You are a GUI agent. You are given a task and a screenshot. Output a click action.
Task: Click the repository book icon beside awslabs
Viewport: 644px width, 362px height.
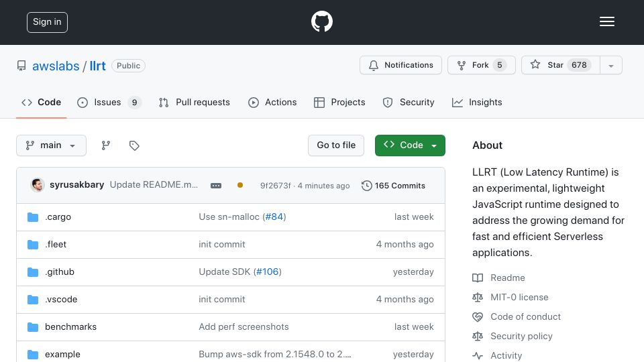(21, 66)
